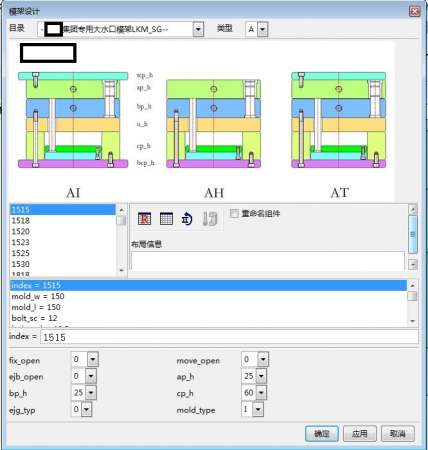Select size 1530 in the list
428x450 pixels.
pos(63,264)
